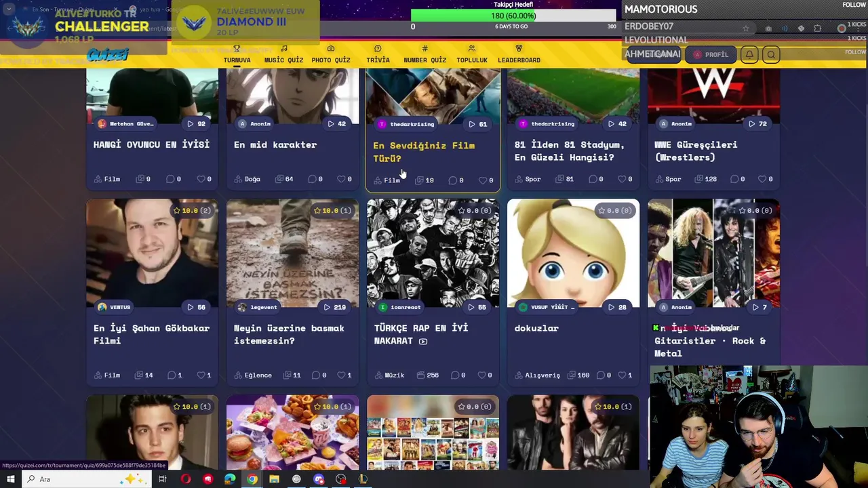Screen dimensions: 868x488
Task: Click comment icon on 'TÜRKÇE RAP' card
Action: [x=454, y=375]
